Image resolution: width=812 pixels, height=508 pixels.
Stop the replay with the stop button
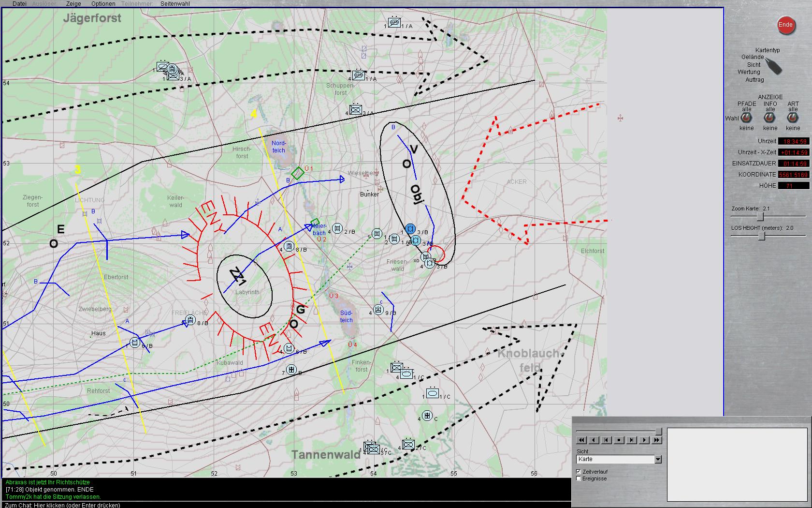[x=619, y=440]
